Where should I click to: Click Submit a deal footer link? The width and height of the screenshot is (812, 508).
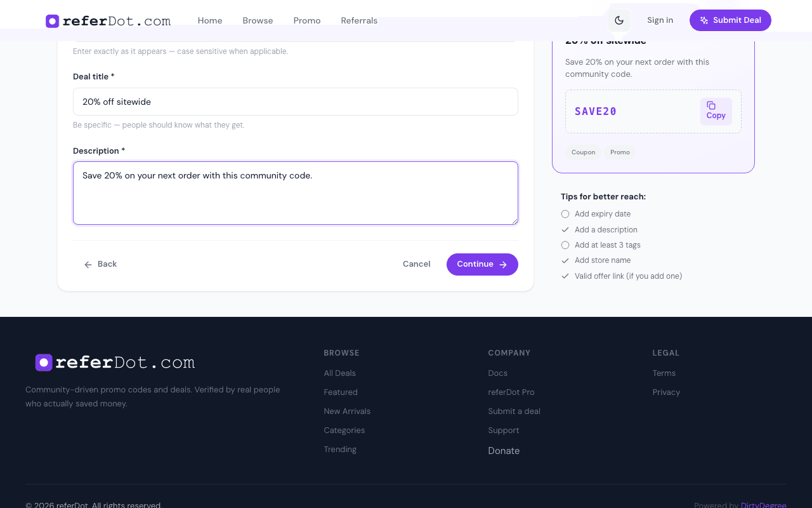tap(514, 411)
